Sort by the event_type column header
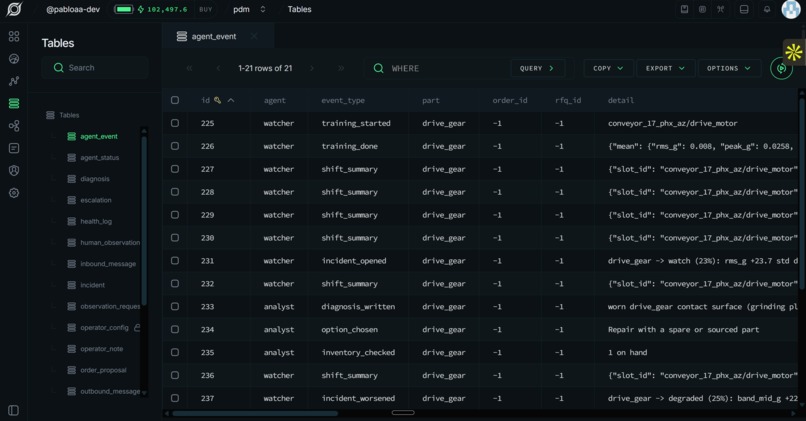 [x=343, y=100]
